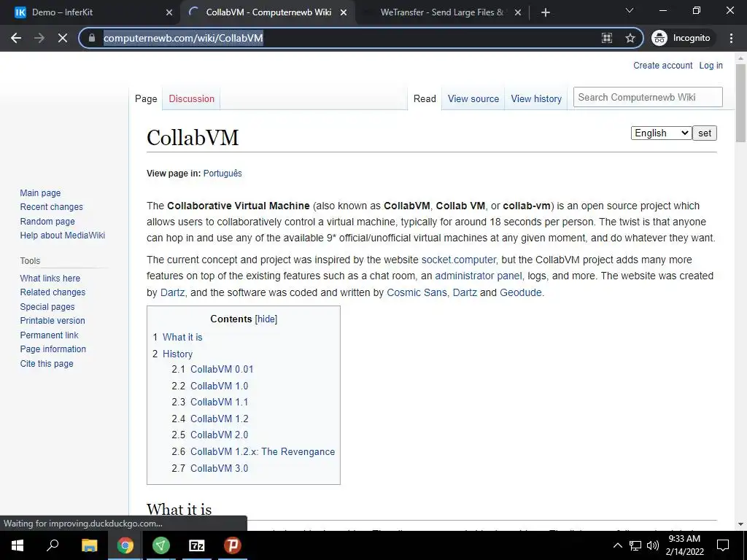Open the socket.computer link
The image size is (747, 560).
[x=459, y=260]
